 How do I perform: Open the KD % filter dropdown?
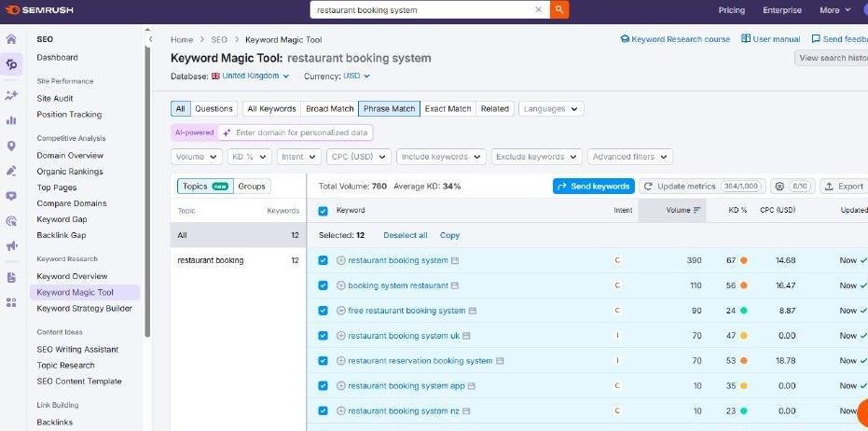pyautogui.click(x=250, y=157)
